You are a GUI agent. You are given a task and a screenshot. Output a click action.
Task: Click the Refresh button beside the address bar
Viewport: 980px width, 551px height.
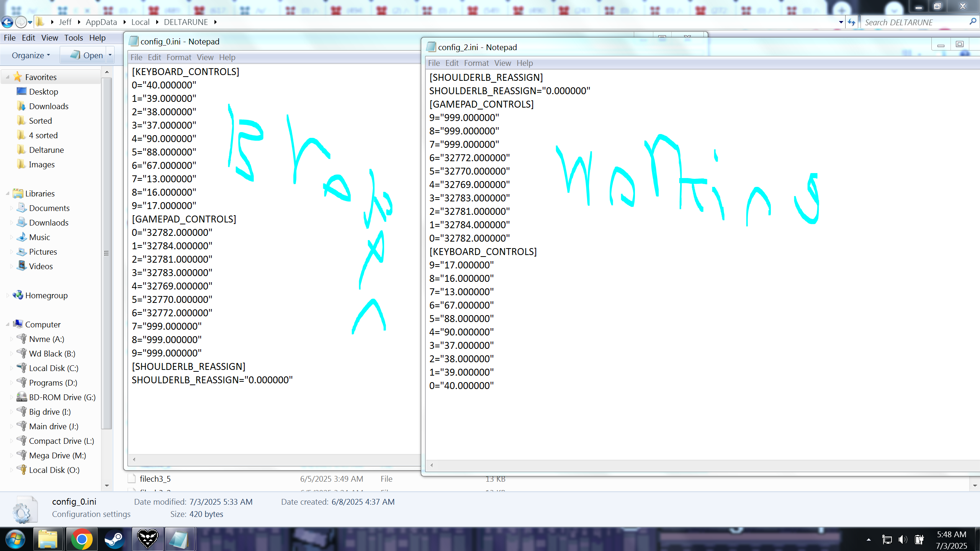pyautogui.click(x=851, y=22)
